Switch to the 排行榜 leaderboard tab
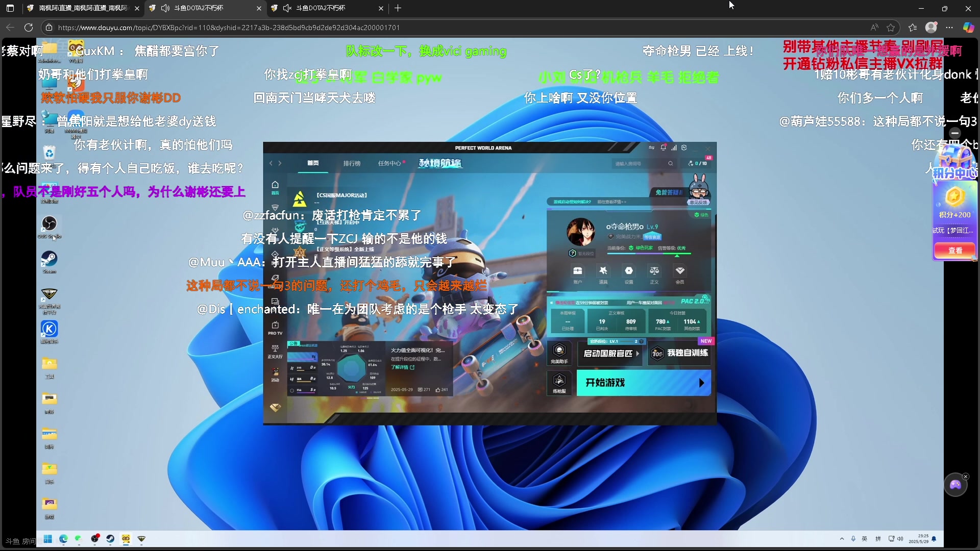980x551 pixels. pos(352,163)
